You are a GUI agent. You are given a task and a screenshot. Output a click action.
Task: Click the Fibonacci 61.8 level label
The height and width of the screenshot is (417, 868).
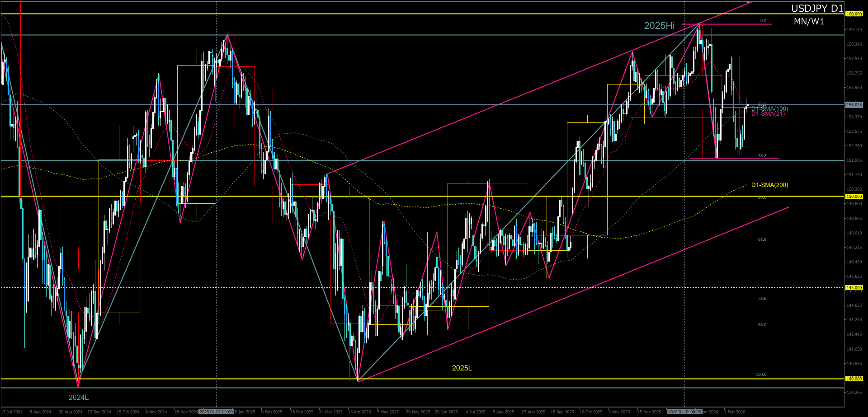pos(762,239)
